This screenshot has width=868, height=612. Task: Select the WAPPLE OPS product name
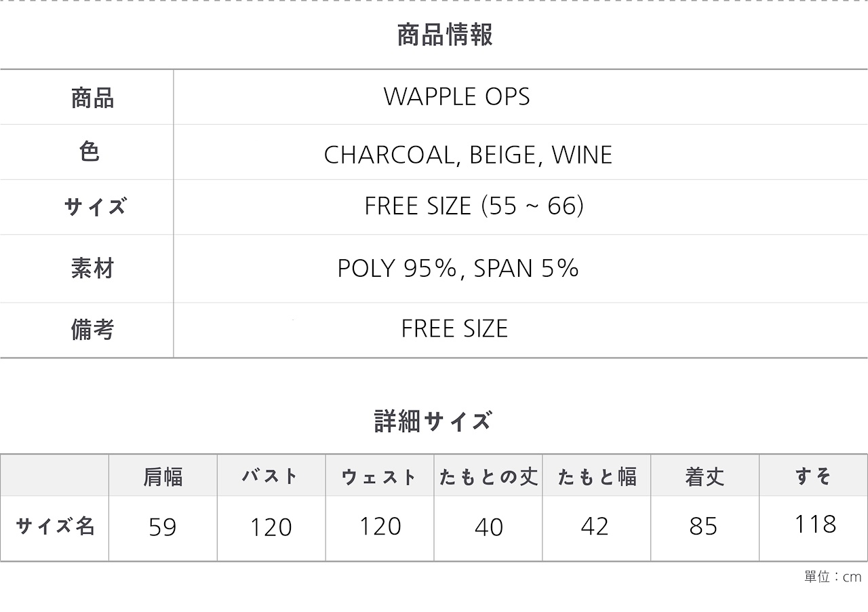[x=456, y=97]
